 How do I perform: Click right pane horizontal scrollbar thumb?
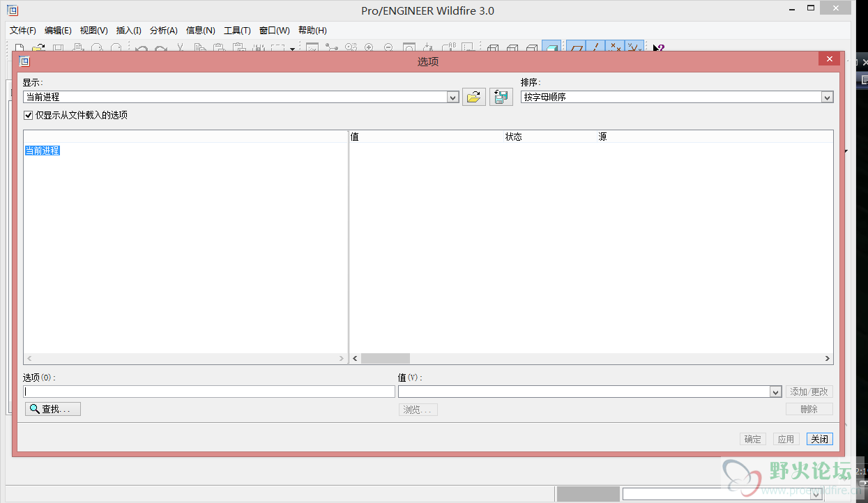(386, 358)
